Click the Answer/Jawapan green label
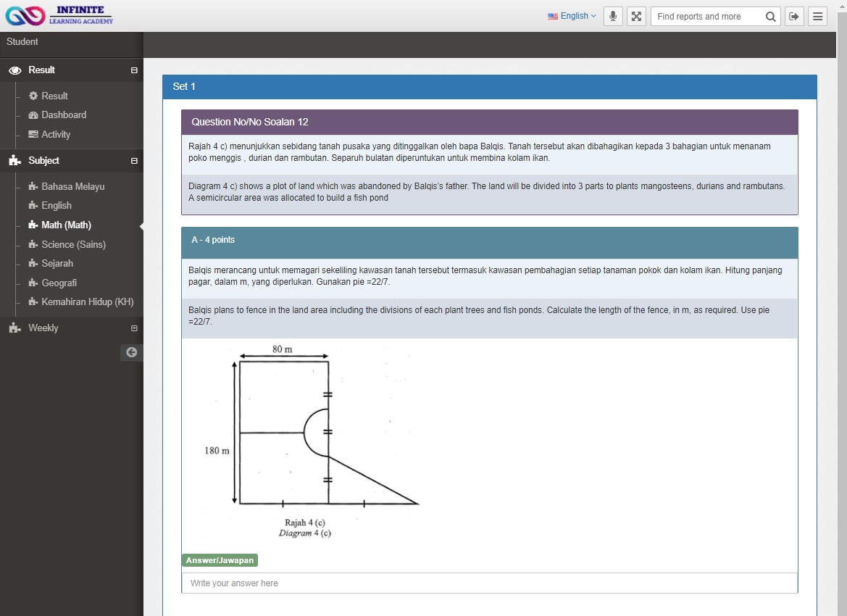This screenshot has width=847, height=616. pyautogui.click(x=220, y=560)
